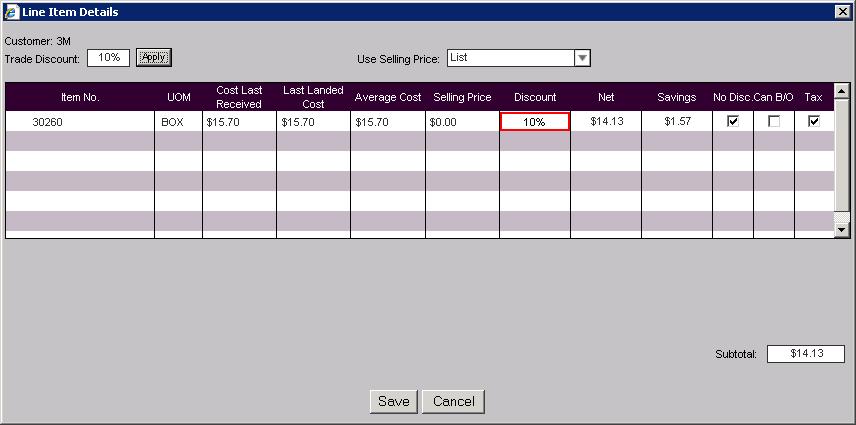Click item number 30260 in the table
Screen dimensions: 856x425
pyautogui.click(x=47, y=122)
